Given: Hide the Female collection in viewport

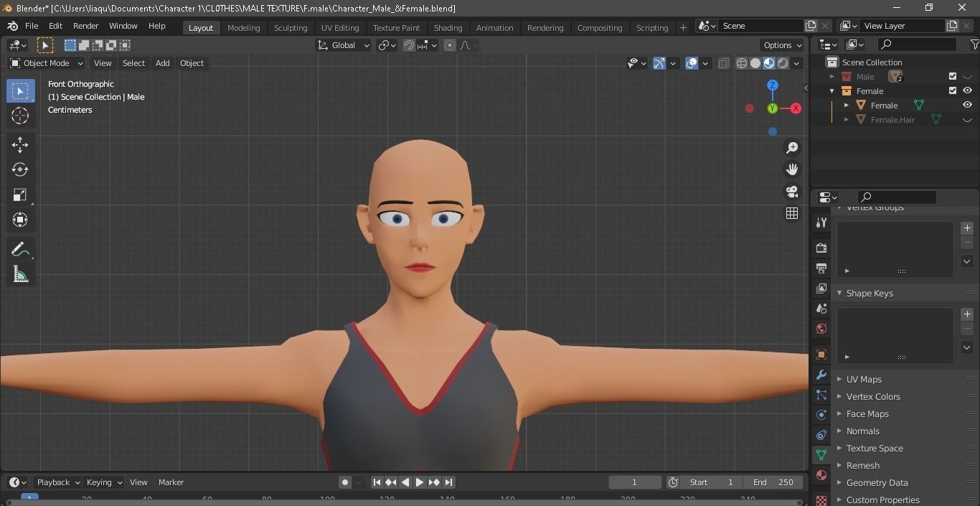Looking at the screenshot, I should [x=967, y=90].
